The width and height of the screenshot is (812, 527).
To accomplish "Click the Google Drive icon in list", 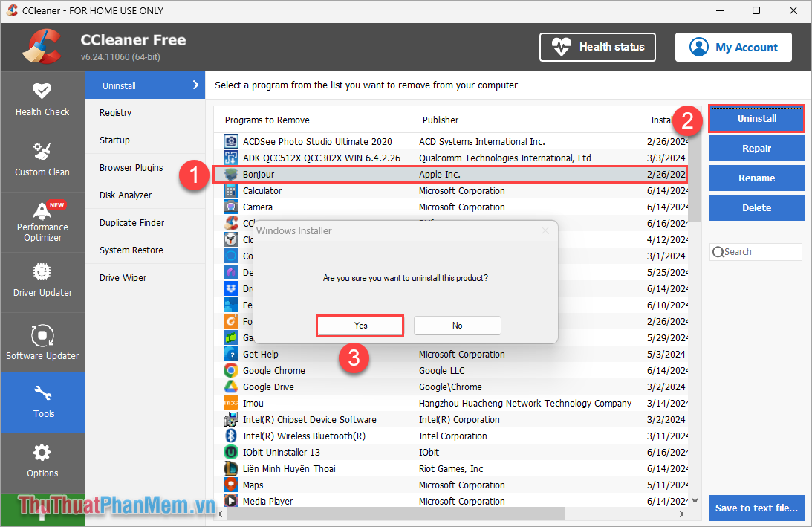I will click(230, 387).
